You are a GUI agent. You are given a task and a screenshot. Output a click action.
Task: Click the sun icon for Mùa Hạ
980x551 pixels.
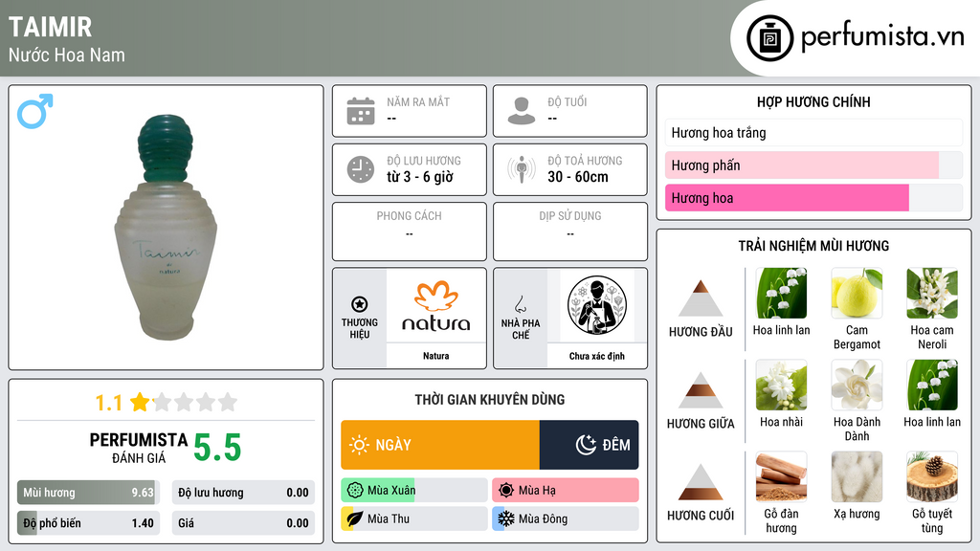click(x=506, y=490)
